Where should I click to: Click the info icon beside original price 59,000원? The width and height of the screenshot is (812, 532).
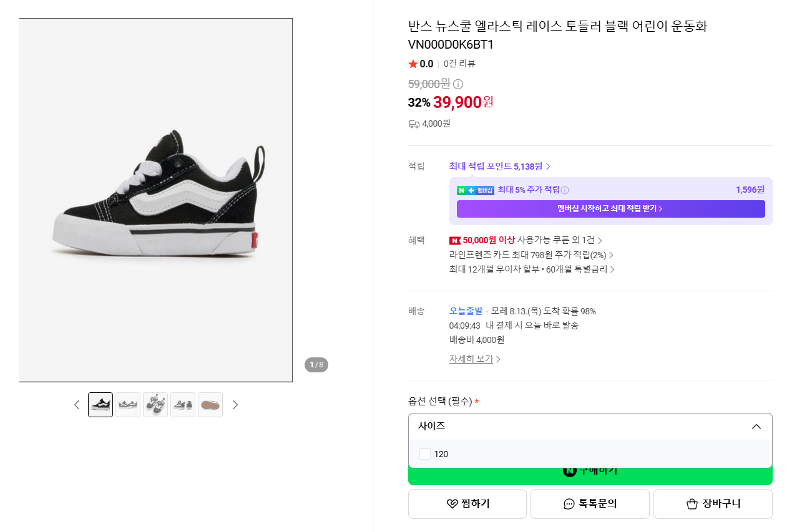click(458, 84)
